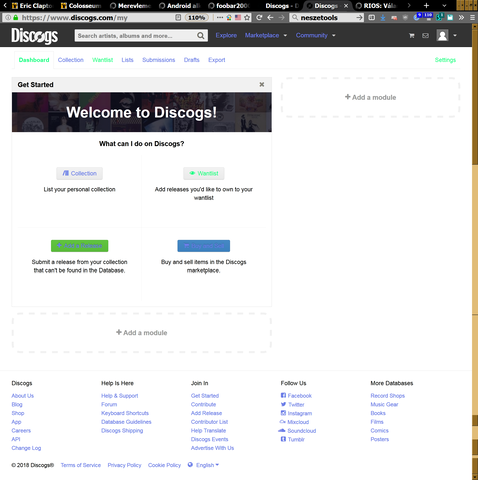This screenshot has height=480, width=478.
Task: Click the green padlock security icon
Action: click(x=16, y=18)
